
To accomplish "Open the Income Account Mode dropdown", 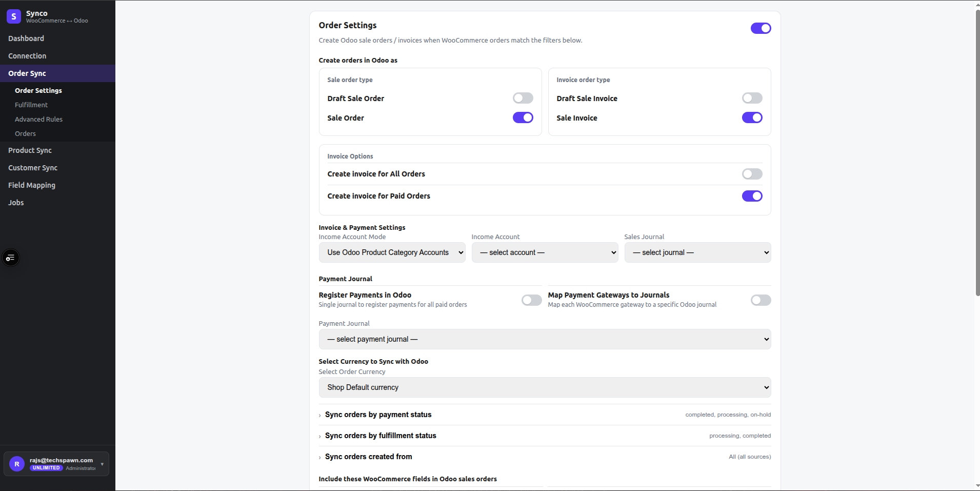I will point(392,252).
